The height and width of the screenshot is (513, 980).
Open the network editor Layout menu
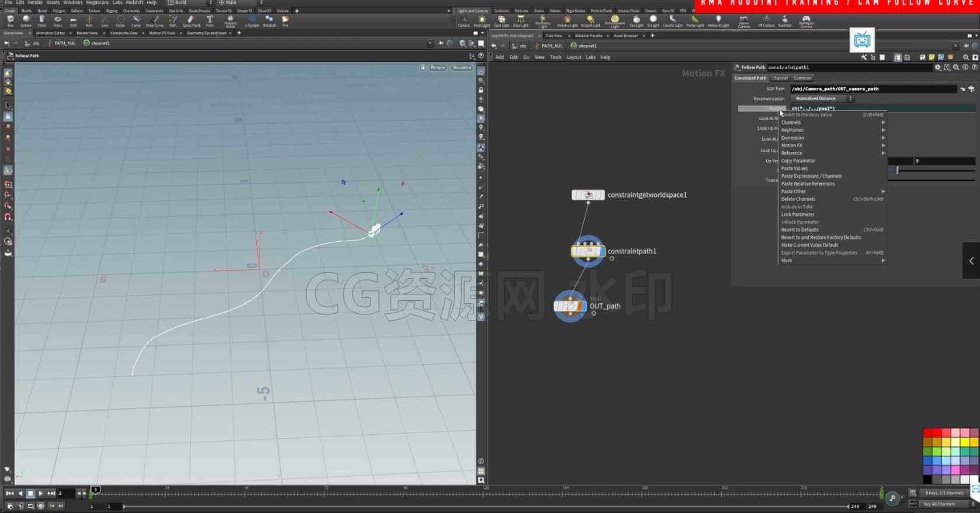point(574,57)
